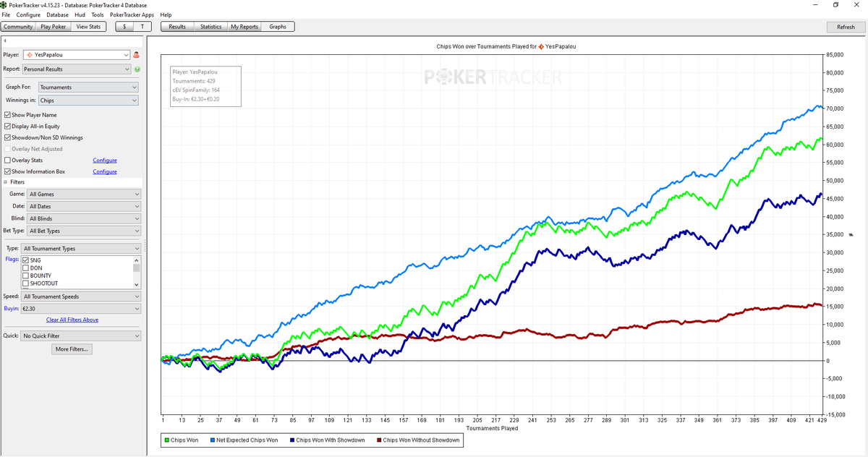Click the graph information box
This screenshot has height=457, width=868.
tap(205, 85)
